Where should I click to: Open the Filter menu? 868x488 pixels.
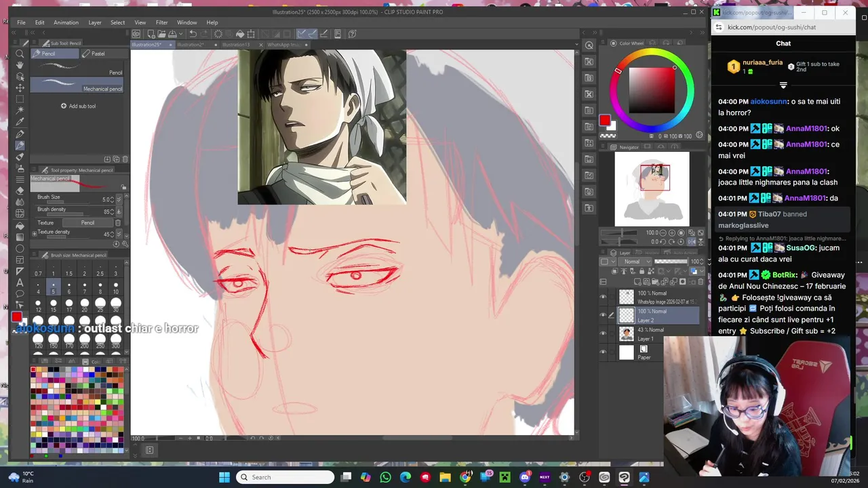point(161,22)
